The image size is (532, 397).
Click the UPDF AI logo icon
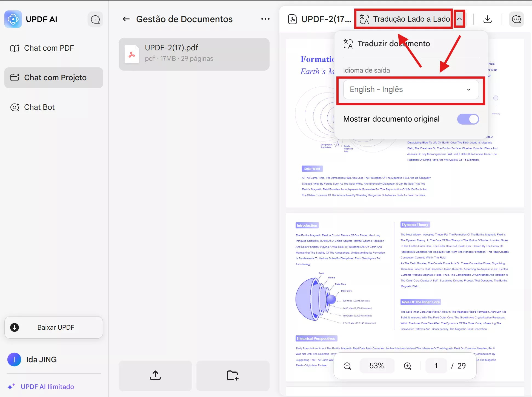pos(13,19)
